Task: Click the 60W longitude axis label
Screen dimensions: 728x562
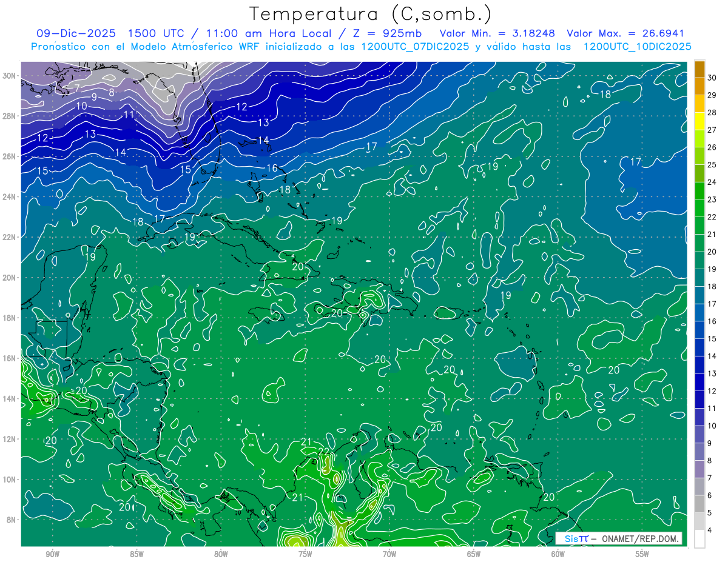Action: point(558,554)
